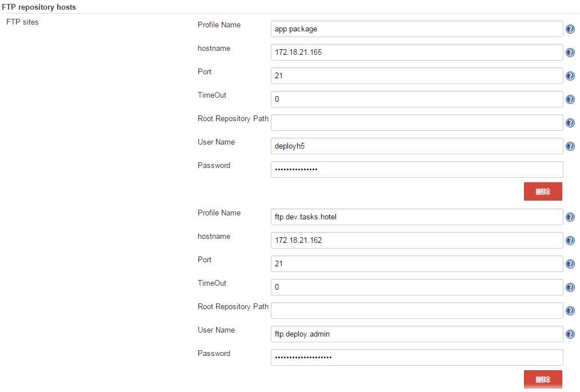
Task: Open Root Repository Path help in ftp.dev.tasks.hotel site
Action: [x=570, y=311]
